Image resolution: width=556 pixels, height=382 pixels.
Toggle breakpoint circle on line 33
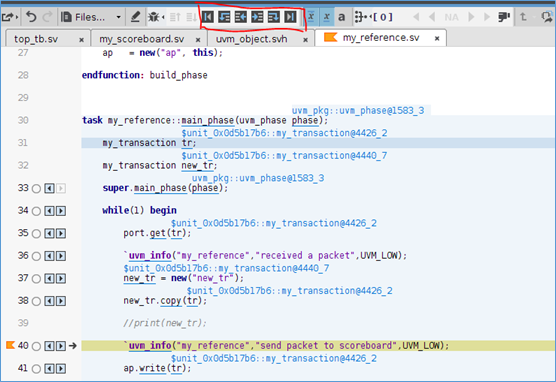click(36, 188)
